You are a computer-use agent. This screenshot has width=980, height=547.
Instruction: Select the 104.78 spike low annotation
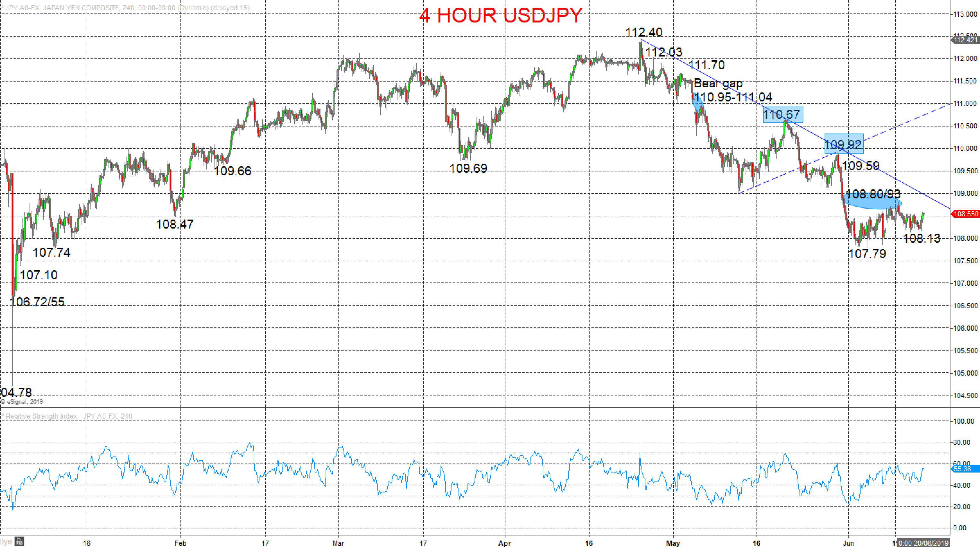point(16,392)
